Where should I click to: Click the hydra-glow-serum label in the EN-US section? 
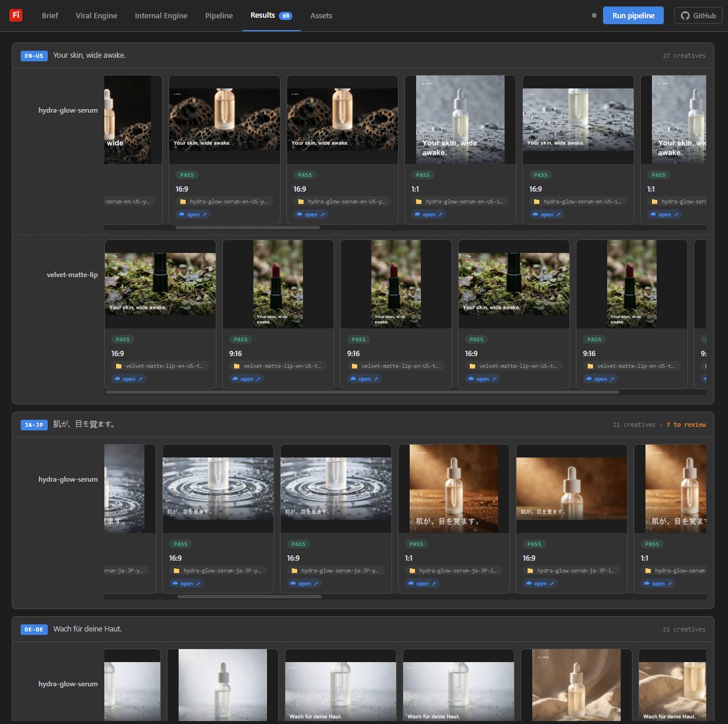68,110
